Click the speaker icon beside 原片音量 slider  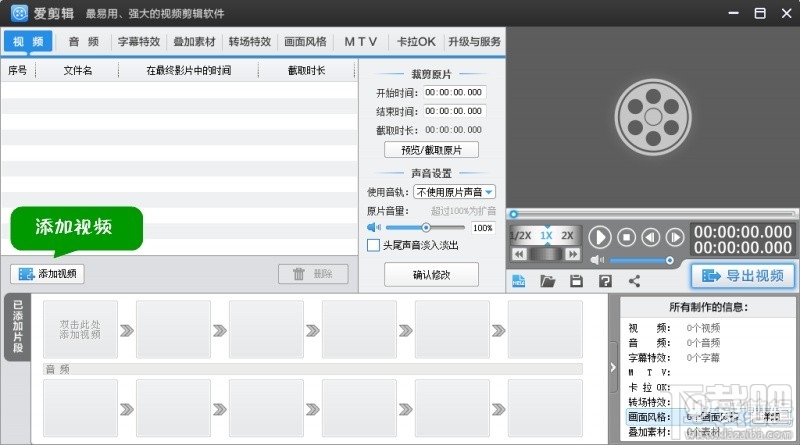click(373, 227)
